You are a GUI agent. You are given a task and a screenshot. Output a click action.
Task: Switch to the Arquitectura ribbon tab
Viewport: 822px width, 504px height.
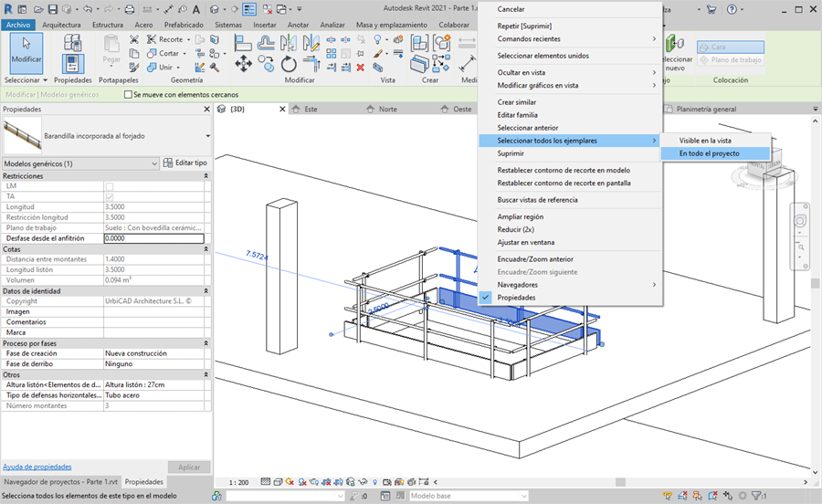point(61,25)
